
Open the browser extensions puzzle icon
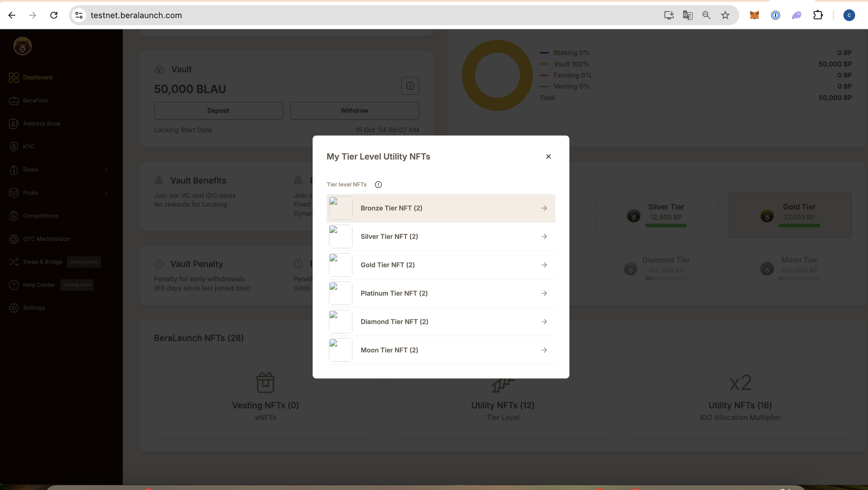(818, 15)
